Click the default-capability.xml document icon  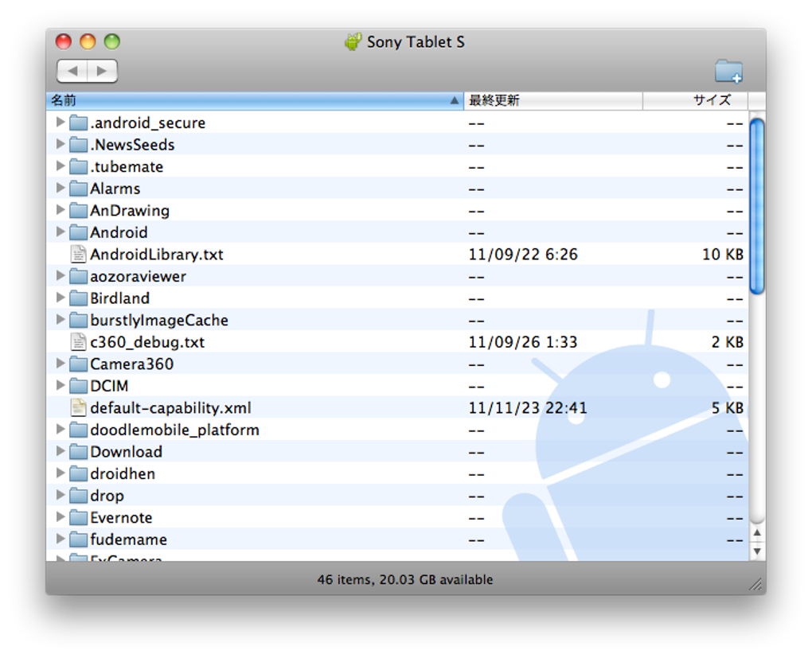(x=78, y=407)
